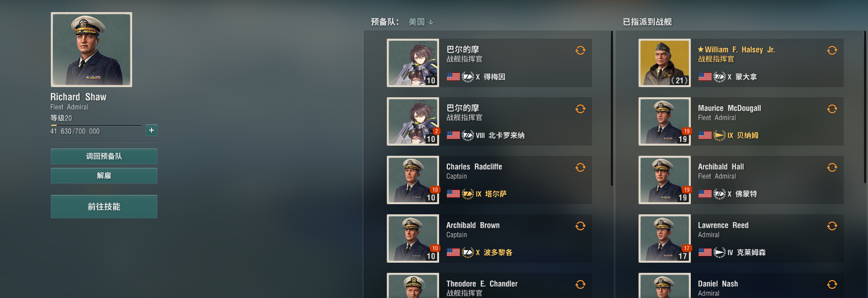Click the 解雇 dismiss button
868x298 pixels.
[x=104, y=176]
